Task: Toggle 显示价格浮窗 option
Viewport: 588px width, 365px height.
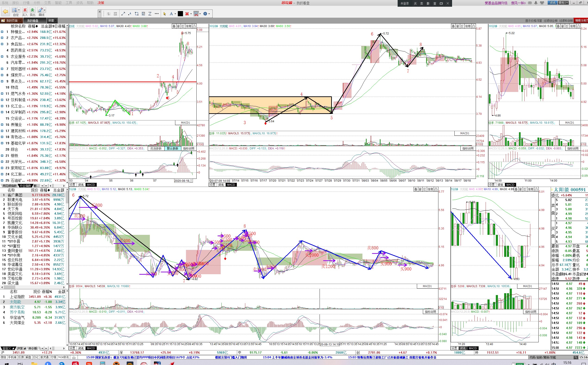Action: (x=533, y=21)
